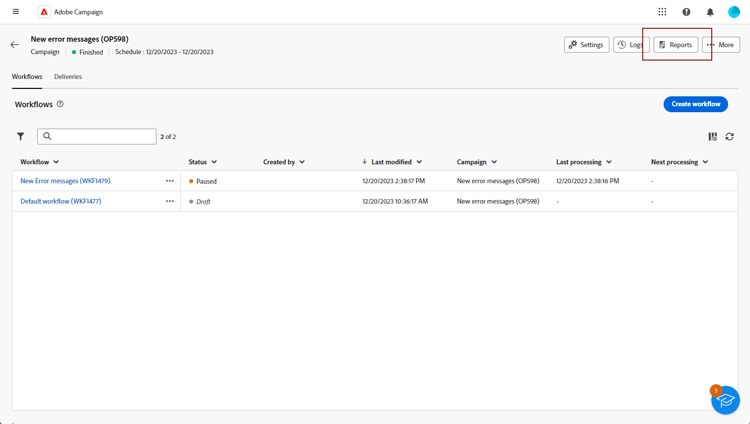Open New Error messages (WKF1479) workflow link

pyautogui.click(x=65, y=181)
